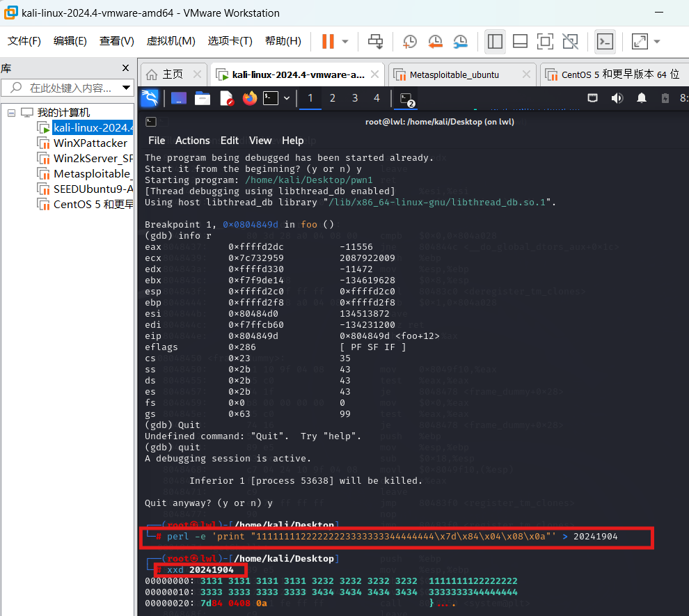689x616 pixels.
Task: Click the stretch guest display icon
Action: click(640, 41)
